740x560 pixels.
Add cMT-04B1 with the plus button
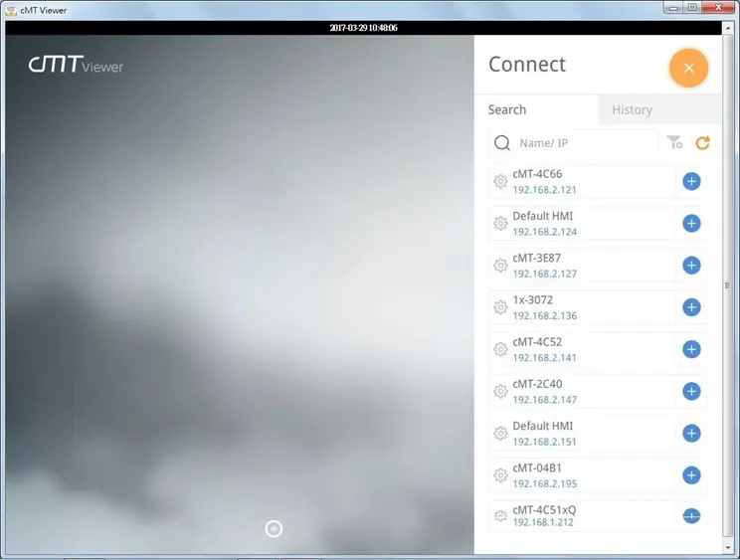click(x=691, y=475)
